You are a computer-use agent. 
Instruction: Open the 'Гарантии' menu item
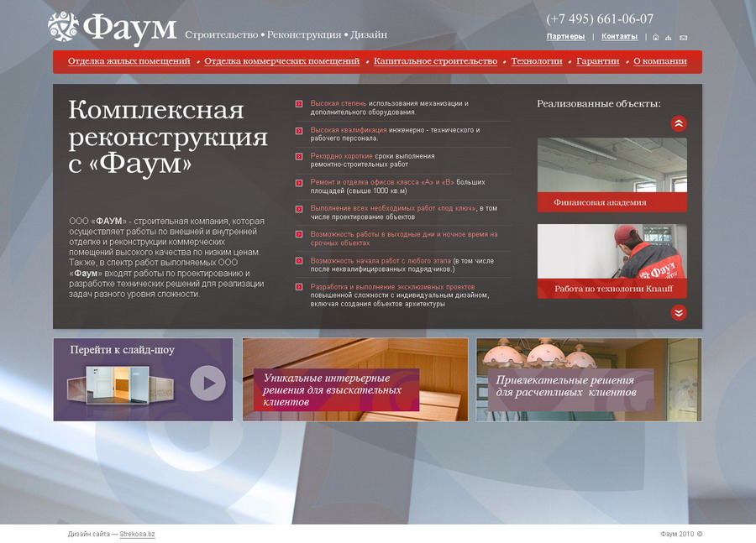598,61
